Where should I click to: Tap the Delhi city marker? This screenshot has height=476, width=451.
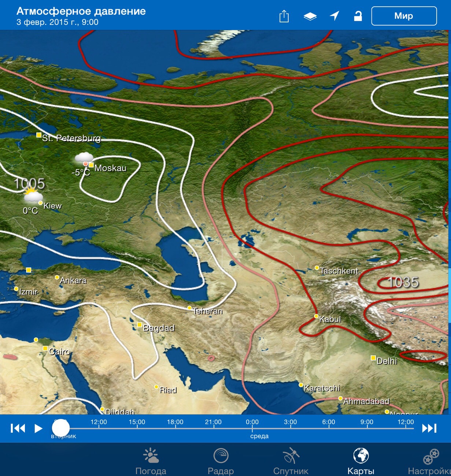point(373,358)
